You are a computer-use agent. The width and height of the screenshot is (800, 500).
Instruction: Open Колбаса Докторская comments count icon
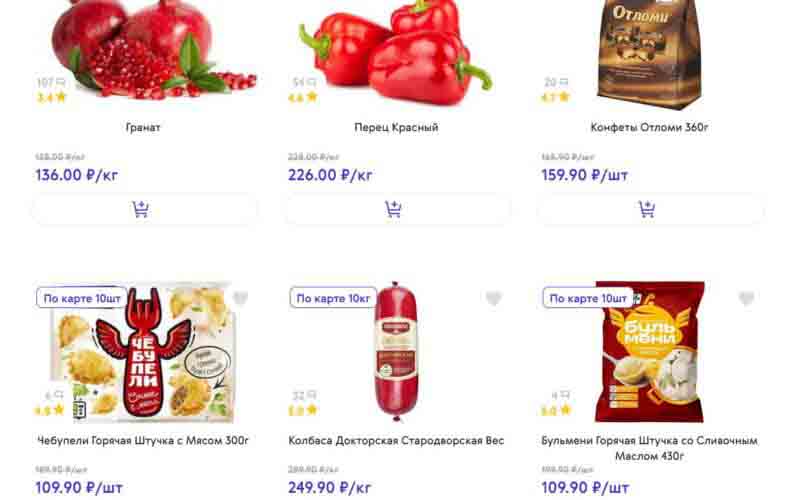click(x=312, y=395)
